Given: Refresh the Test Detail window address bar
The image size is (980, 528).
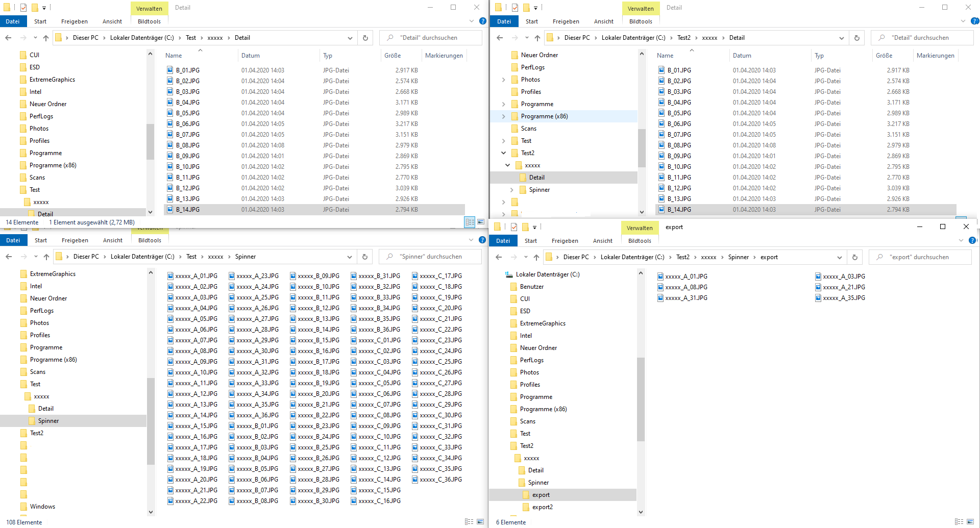Looking at the screenshot, I should pyautogui.click(x=365, y=38).
